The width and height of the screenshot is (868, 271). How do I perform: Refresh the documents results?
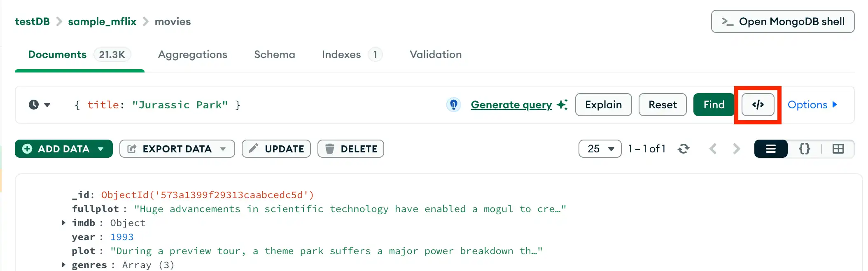(x=684, y=149)
